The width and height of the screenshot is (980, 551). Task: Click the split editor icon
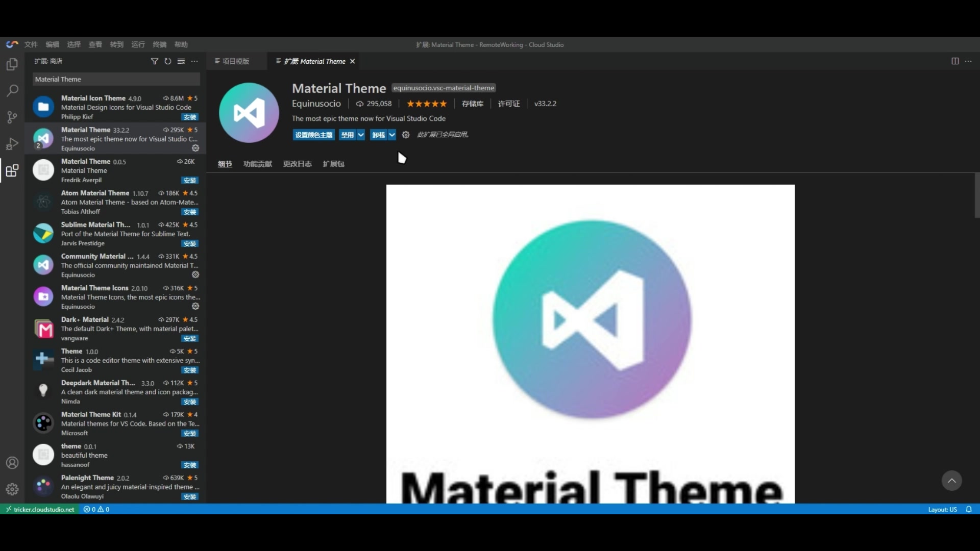click(x=955, y=61)
